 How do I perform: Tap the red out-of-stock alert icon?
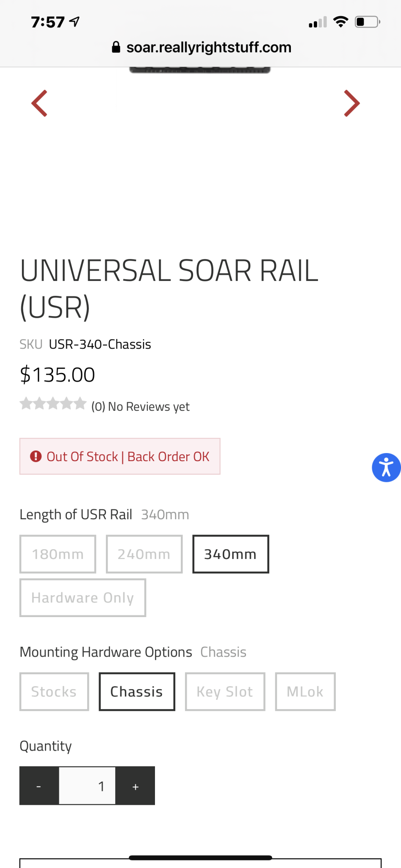[x=36, y=456]
